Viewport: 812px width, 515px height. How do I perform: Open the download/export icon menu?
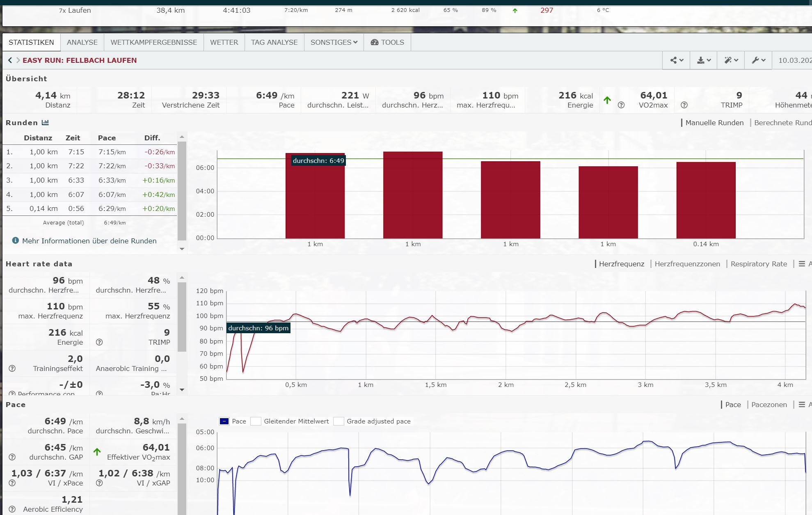[704, 60]
